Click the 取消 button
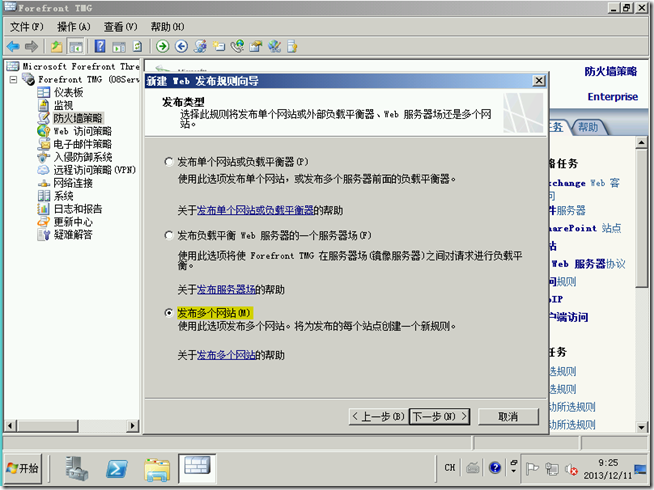The height and width of the screenshot is (490, 654). pyautogui.click(x=508, y=417)
